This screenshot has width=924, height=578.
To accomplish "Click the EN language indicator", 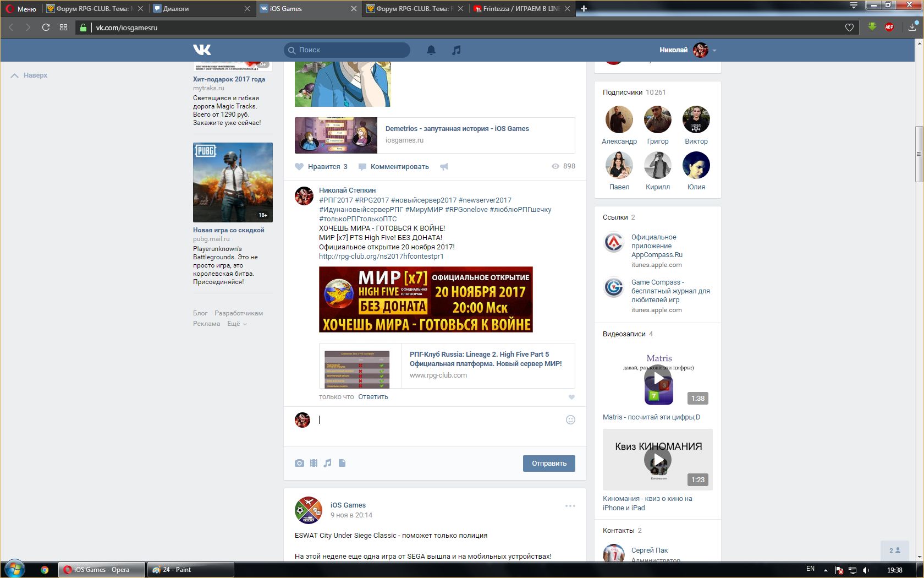I will tap(810, 569).
